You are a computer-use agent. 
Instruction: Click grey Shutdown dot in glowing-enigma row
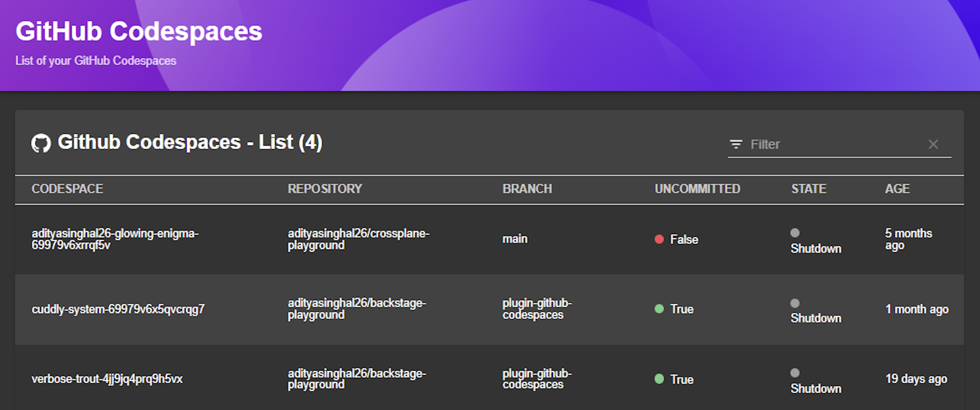pos(795,232)
